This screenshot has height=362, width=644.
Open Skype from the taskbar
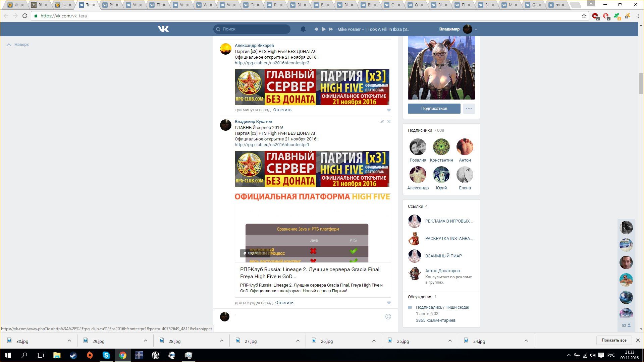pos(106,355)
